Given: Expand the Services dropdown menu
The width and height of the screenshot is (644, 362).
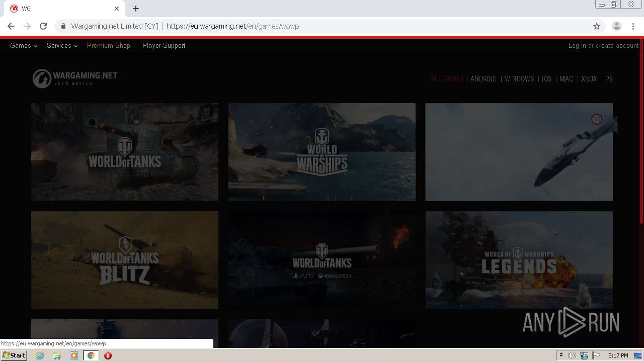Looking at the screenshot, I should 62,45.
